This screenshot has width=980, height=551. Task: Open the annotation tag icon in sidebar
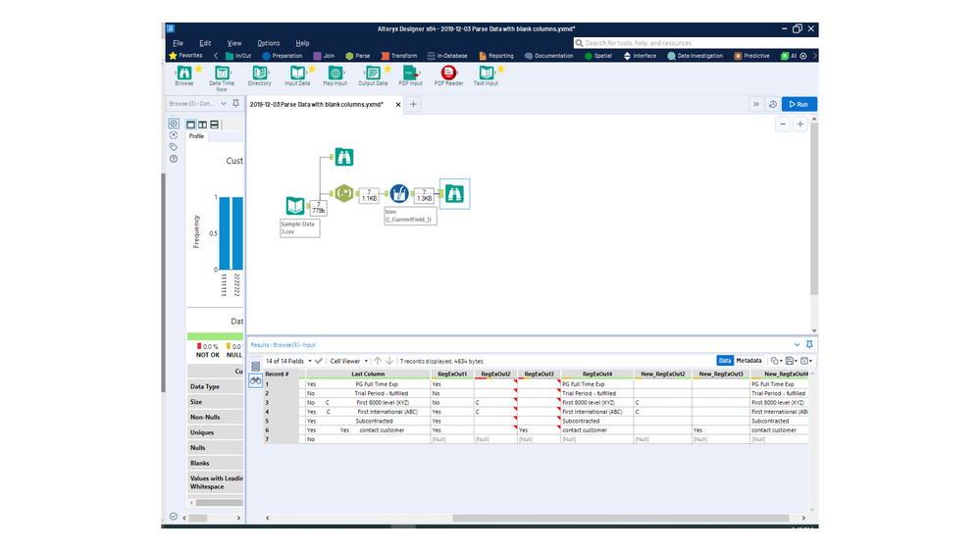click(x=174, y=147)
